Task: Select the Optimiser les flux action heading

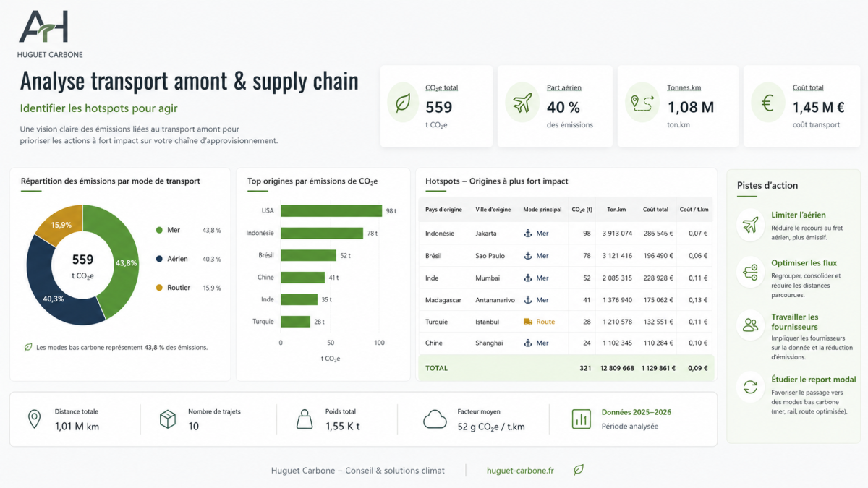Action: 804,263
